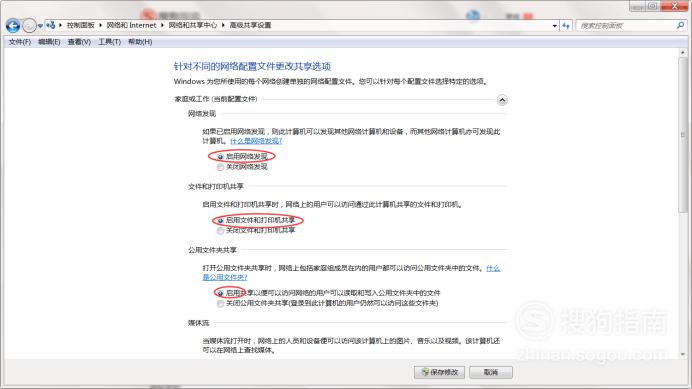Click the 取消 button

pos(491,372)
